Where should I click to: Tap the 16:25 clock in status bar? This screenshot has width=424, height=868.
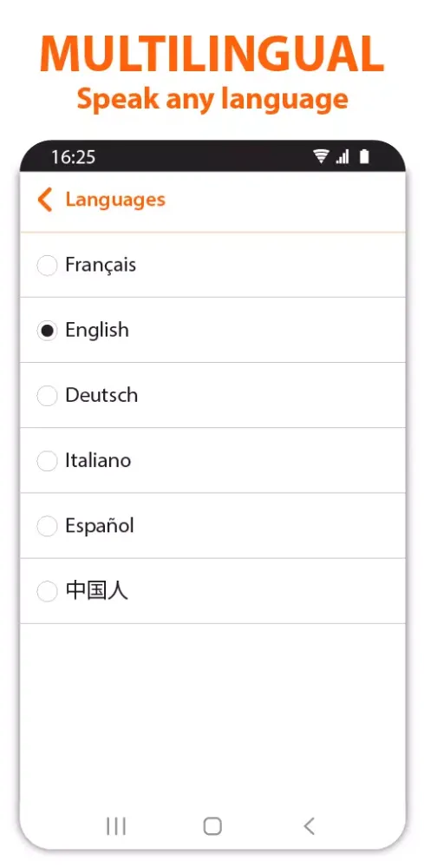tap(74, 158)
